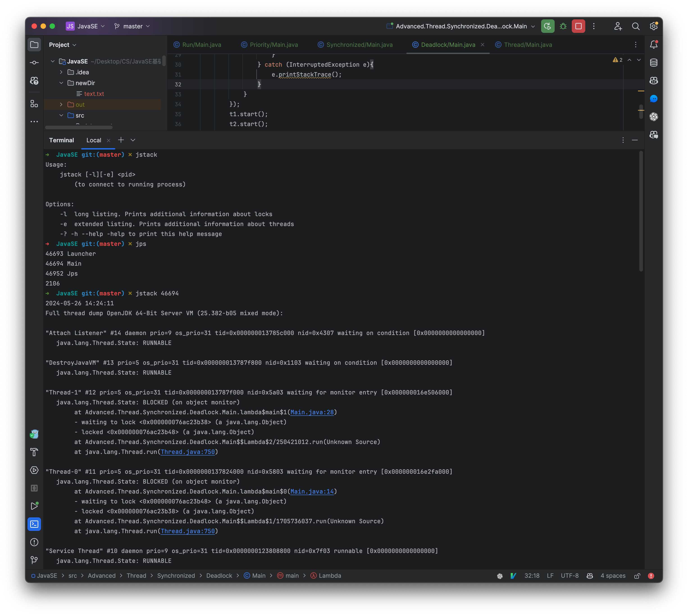Viewport: 688px width, 616px height.
Task: Open the Project tool window folder icon
Action: (x=34, y=44)
